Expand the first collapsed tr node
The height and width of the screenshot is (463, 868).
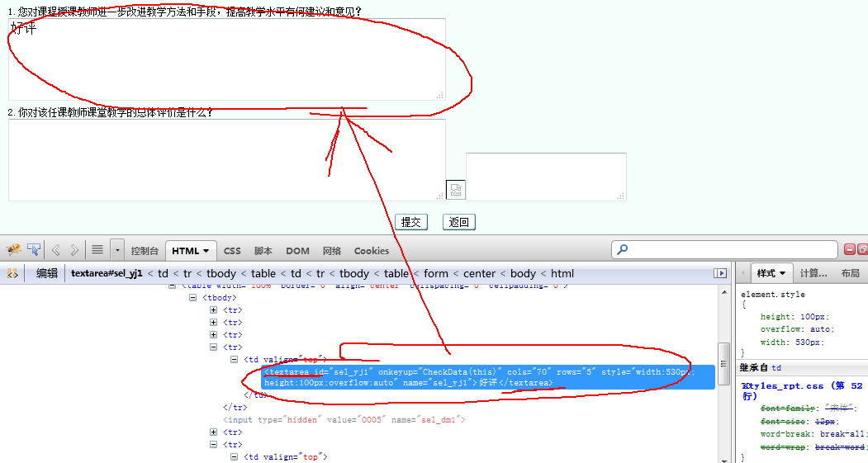pos(213,309)
